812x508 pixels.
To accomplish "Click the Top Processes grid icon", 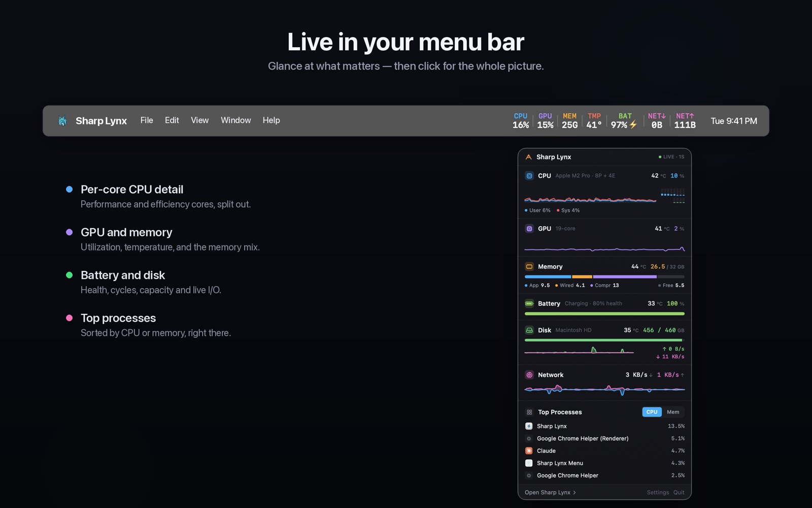I will coord(529,412).
